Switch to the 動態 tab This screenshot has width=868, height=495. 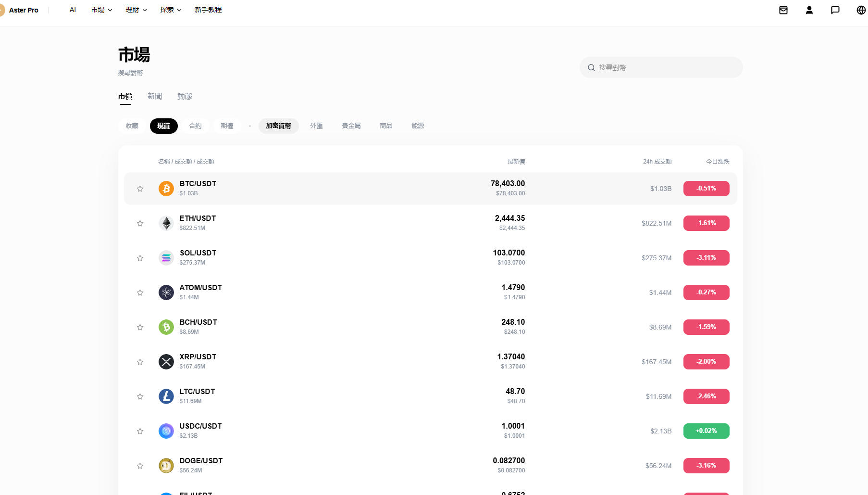tap(185, 96)
